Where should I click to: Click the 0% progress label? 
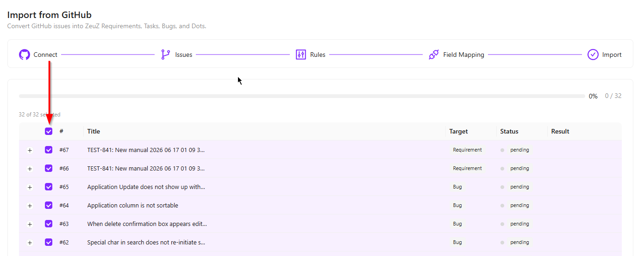coord(593,96)
